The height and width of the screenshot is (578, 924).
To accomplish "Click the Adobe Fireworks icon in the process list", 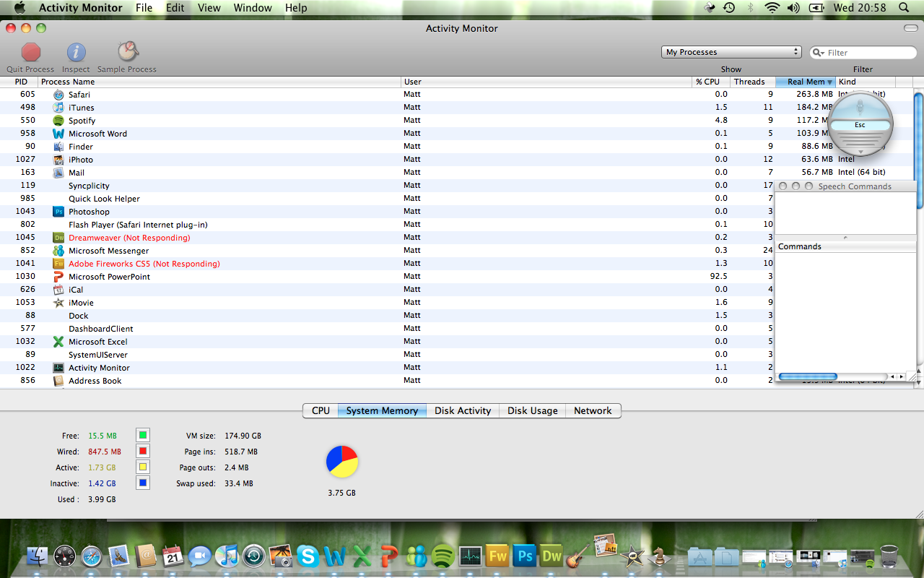I will [x=58, y=264].
